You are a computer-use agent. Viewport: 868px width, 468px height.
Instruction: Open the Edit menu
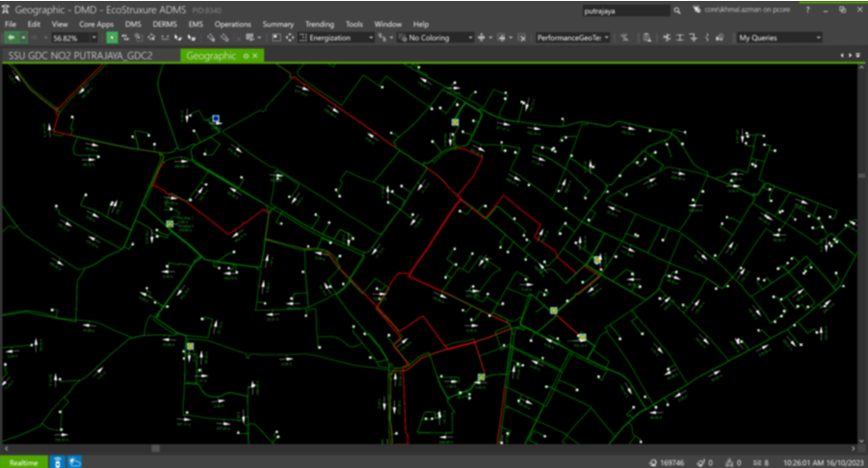tap(34, 24)
